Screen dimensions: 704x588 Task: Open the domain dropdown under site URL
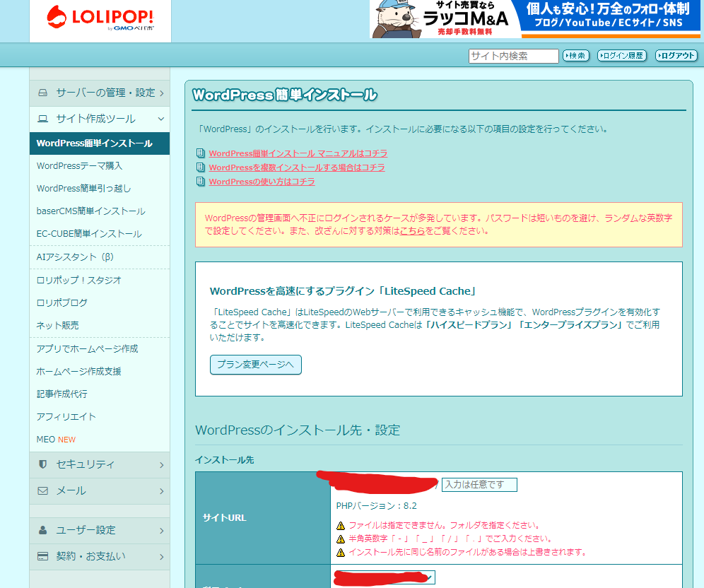428,577
